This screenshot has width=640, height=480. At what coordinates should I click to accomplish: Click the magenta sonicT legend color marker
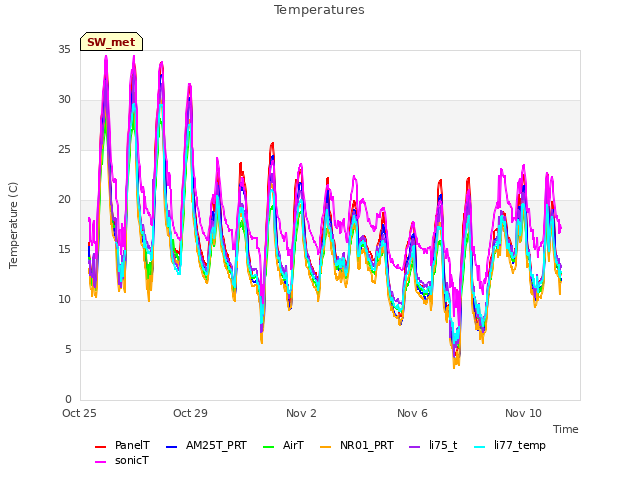click(x=100, y=462)
